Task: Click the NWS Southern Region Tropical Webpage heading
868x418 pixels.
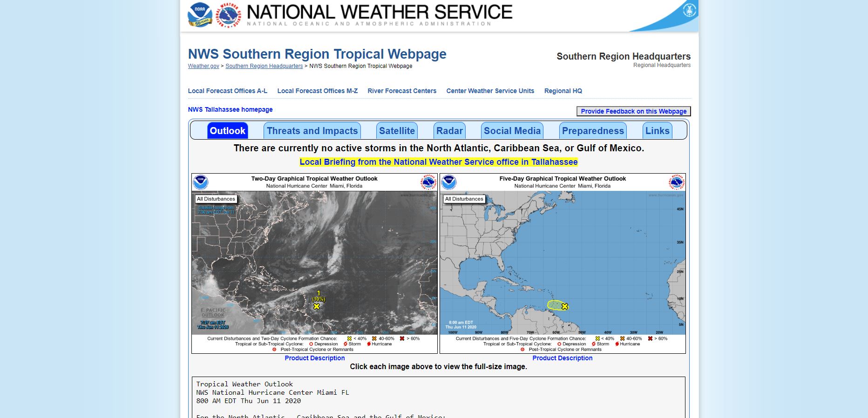Action: tap(317, 54)
